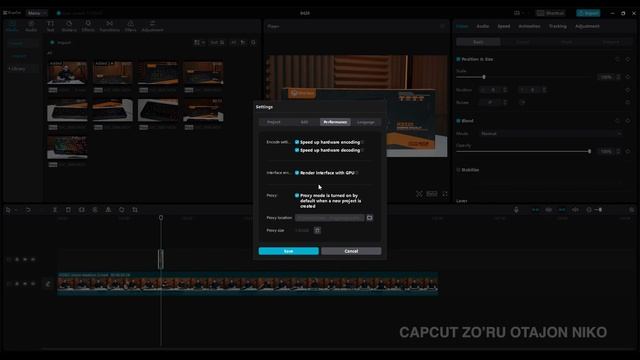The width and height of the screenshot is (640, 360).
Task: Click the timeline playhead marker
Action: (x=161, y=218)
